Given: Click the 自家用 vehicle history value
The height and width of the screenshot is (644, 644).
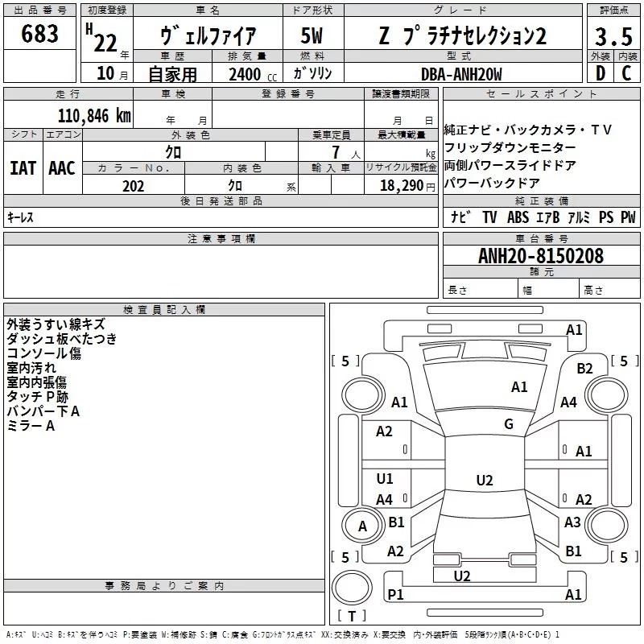Looking at the screenshot, I should coord(172,74).
